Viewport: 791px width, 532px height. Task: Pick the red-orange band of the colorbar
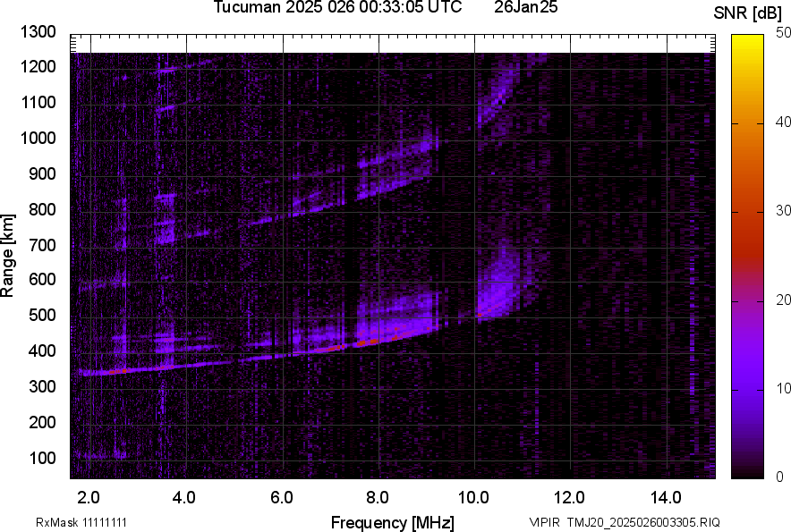point(748,232)
